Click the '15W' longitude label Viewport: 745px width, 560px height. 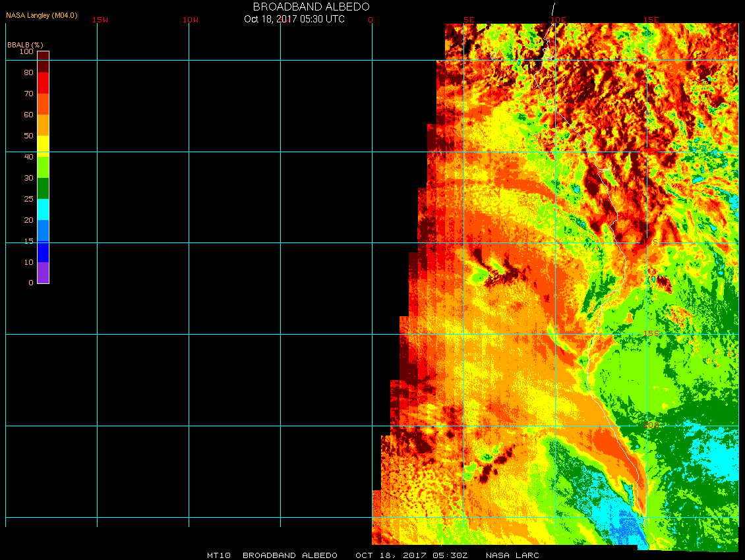click(x=100, y=20)
